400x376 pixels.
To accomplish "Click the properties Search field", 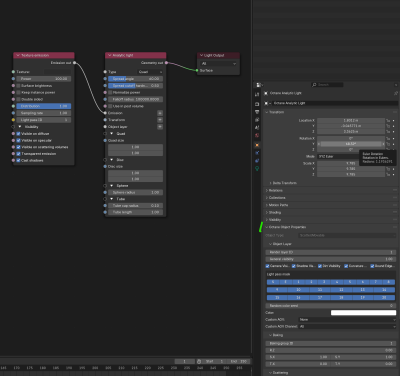I will tap(327, 85).
